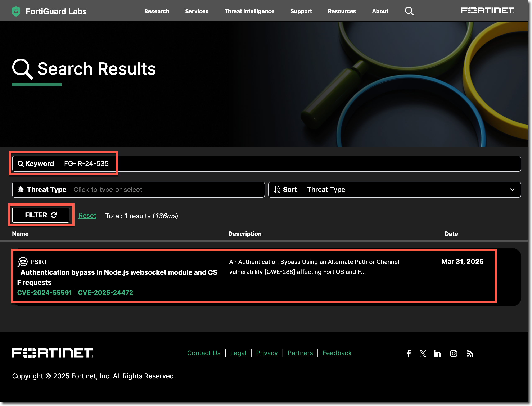Click the Partners footer link
This screenshot has height=406, width=532.
point(300,353)
